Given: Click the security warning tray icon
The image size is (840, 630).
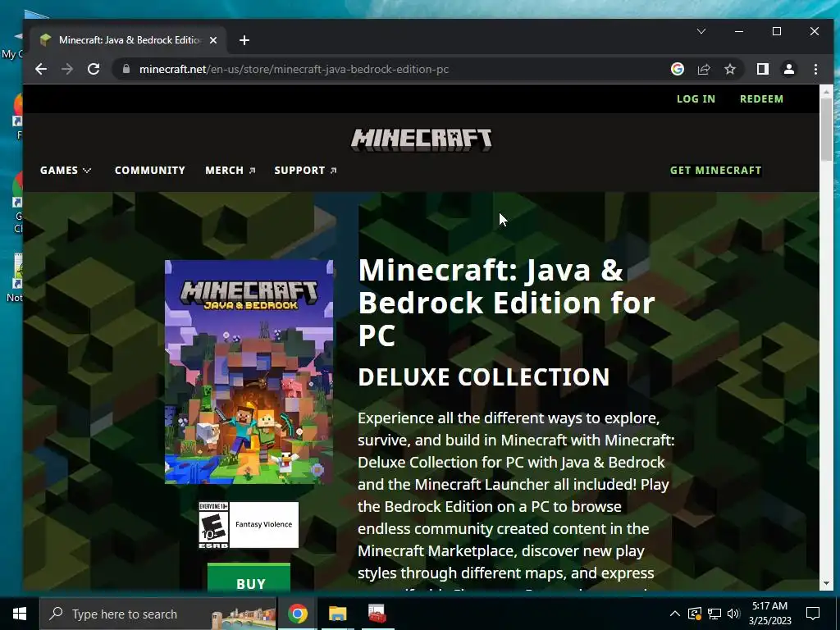Looking at the screenshot, I should pyautogui.click(x=694, y=614).
